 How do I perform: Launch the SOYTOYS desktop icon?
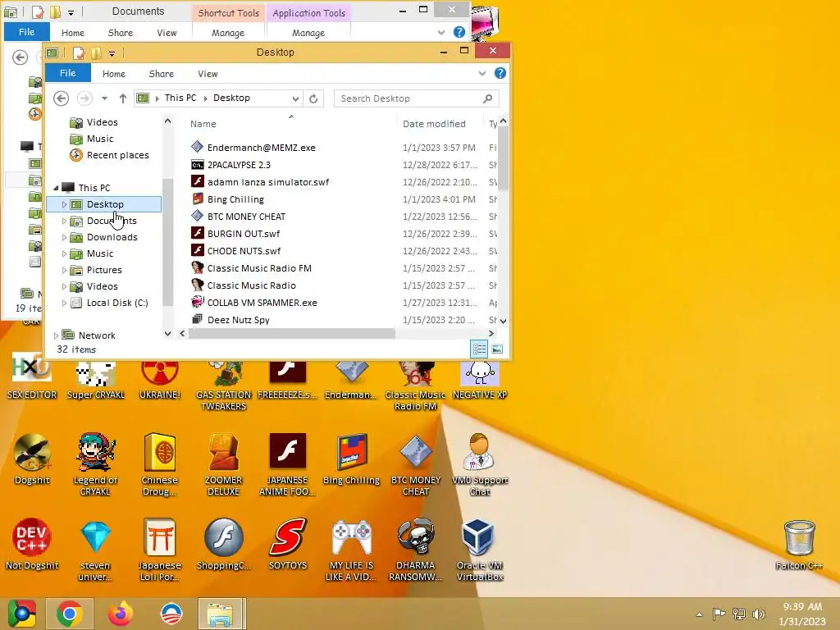(288, 544)
